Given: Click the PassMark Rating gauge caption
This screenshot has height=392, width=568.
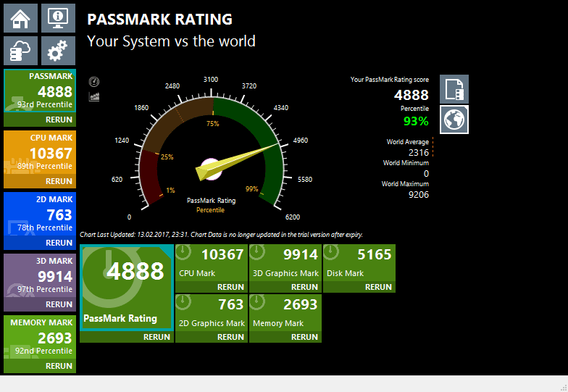Looking at the screenshot, I should (x=212, y=200).
